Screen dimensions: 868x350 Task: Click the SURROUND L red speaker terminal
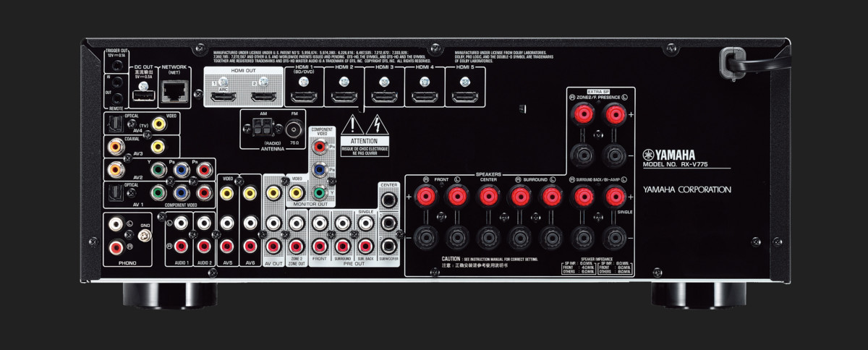pyautogui.click(x=551, y=195)
